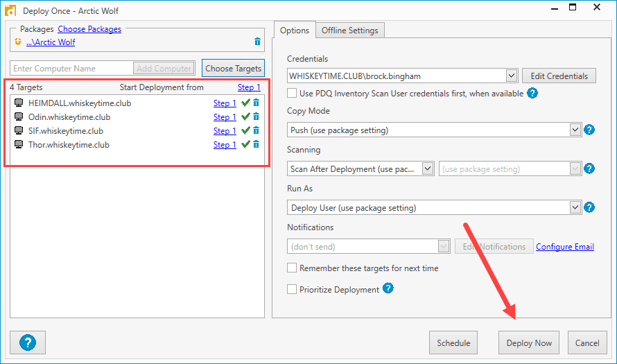Screen dimensions: 617x364
Task: Cancel the Deploy Once dialog
Action: click(x=587, y=343)
